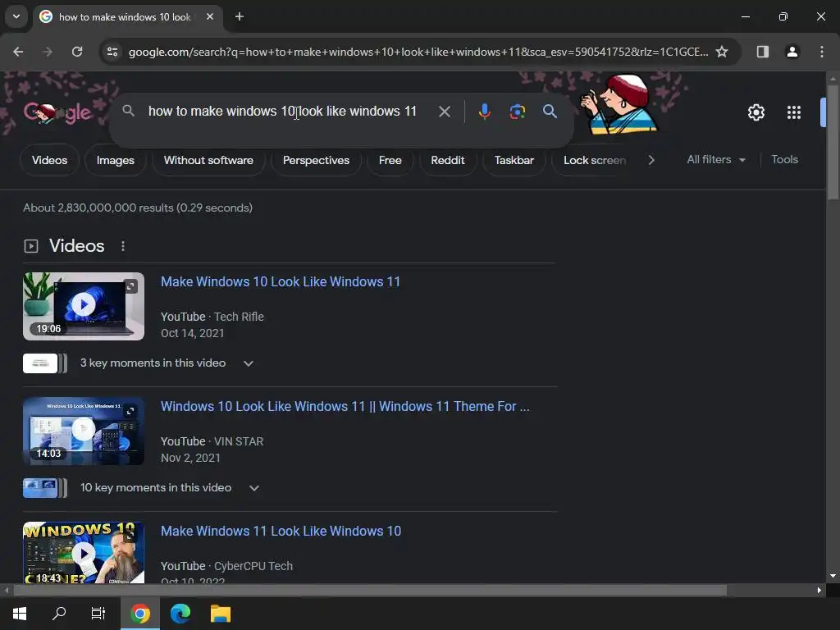View site information icon in address bar

[x=112, y=52]
